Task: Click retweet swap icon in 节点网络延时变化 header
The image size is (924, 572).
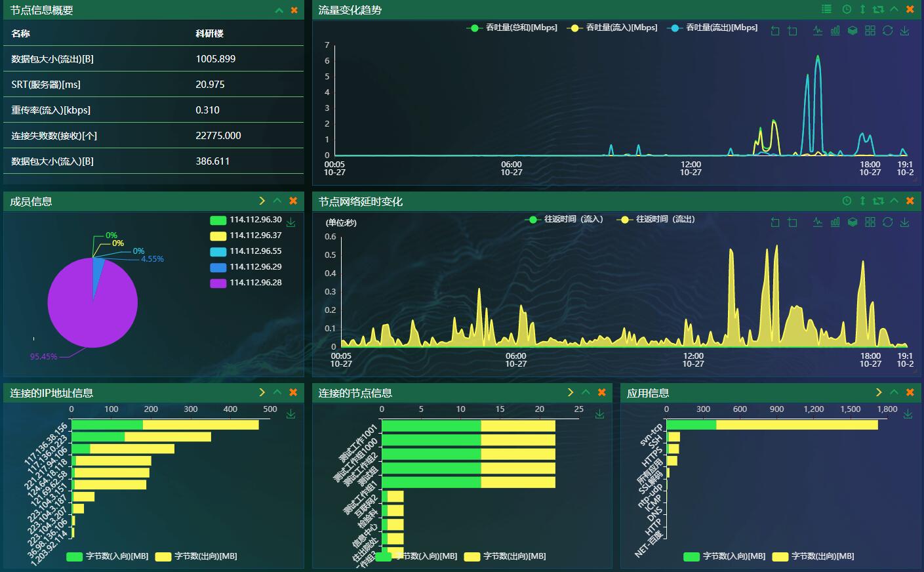Action: 878,201
